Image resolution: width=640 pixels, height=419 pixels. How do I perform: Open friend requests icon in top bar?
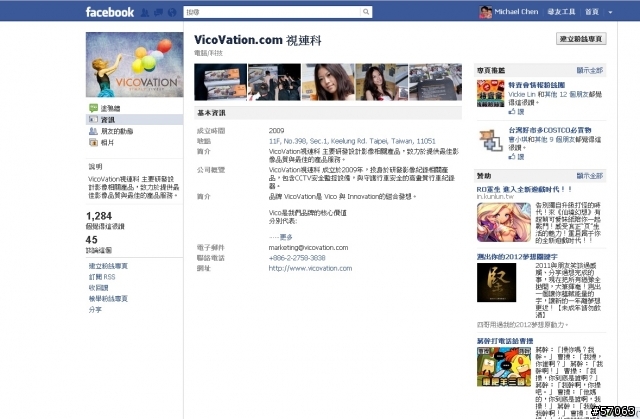tap(144, 13)
